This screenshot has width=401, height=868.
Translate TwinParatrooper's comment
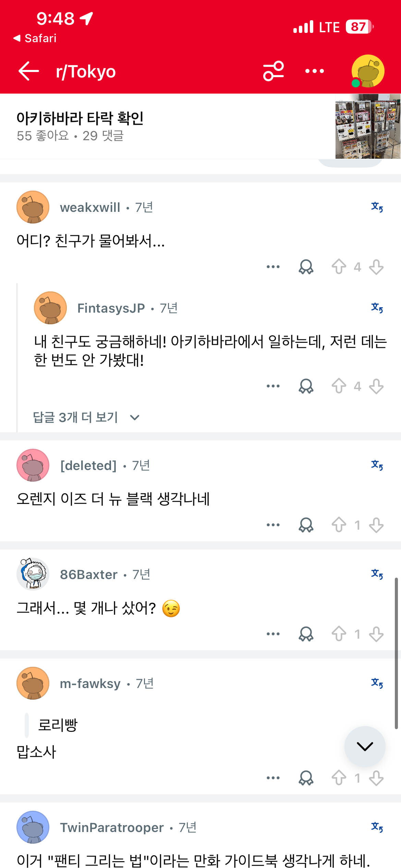click(x=377, y=827)
